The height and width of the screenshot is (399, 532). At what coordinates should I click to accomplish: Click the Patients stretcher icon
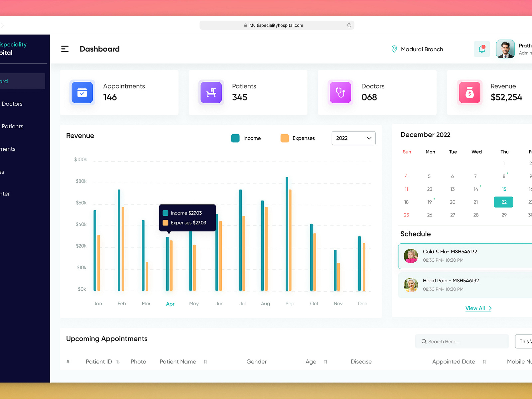(x=211, y=92)
